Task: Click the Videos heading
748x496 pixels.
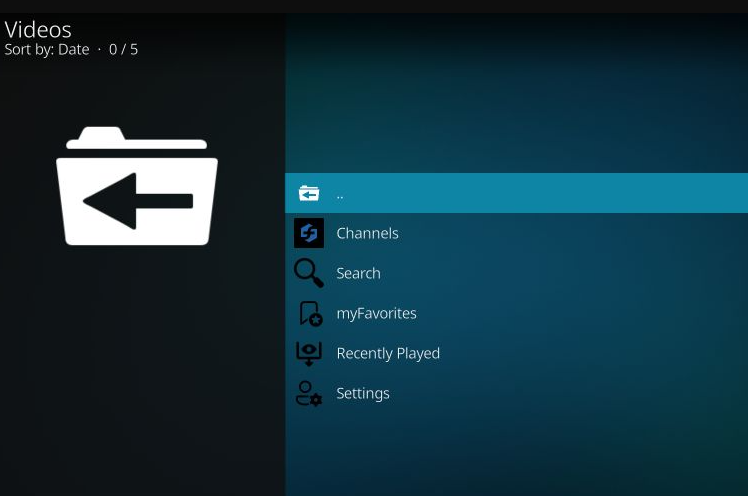Action: pos(38,30)
